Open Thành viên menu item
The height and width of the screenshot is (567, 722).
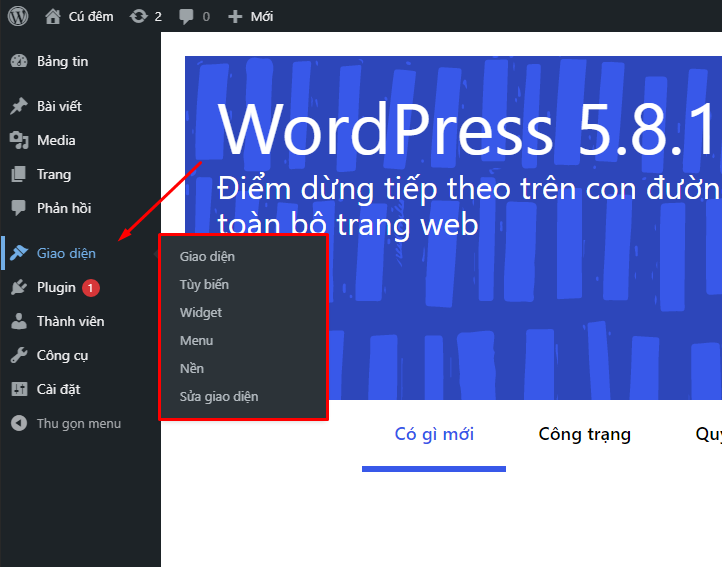click(x=70, y=321)
